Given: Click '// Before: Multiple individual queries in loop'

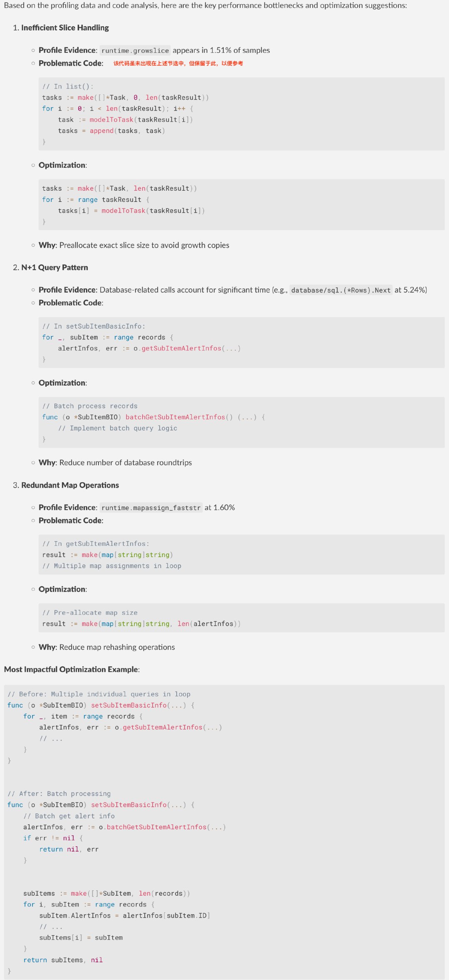Looking at the screenshot, I should tap(99, 694).
